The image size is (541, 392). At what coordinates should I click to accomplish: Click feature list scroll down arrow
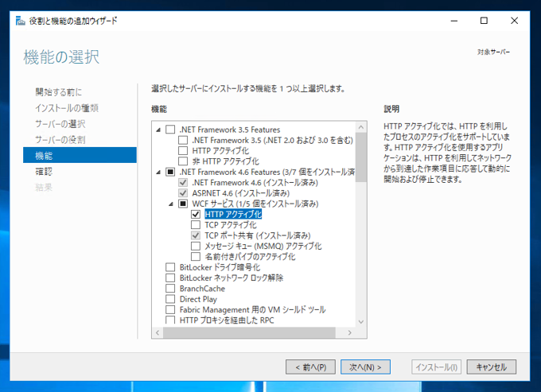(361, 322)
